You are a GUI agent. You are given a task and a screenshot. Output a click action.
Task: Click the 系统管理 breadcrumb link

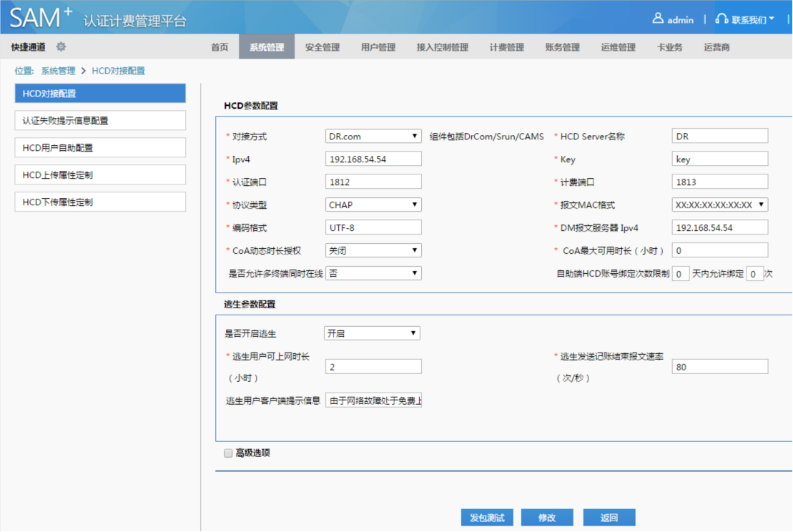click(58, 71)
